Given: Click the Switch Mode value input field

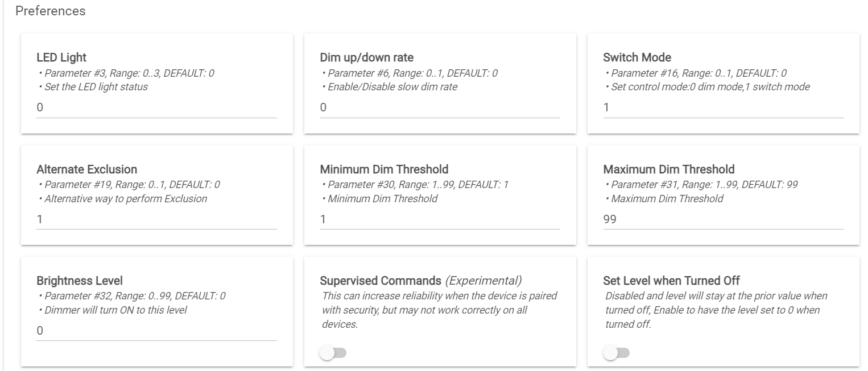Looking at the screenshot, I should (723, 108).
